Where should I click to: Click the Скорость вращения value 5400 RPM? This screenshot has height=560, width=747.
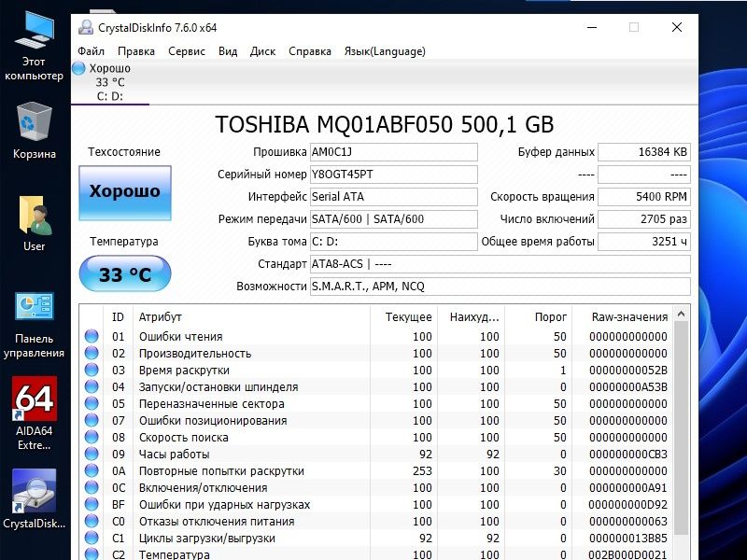point(644,197)
